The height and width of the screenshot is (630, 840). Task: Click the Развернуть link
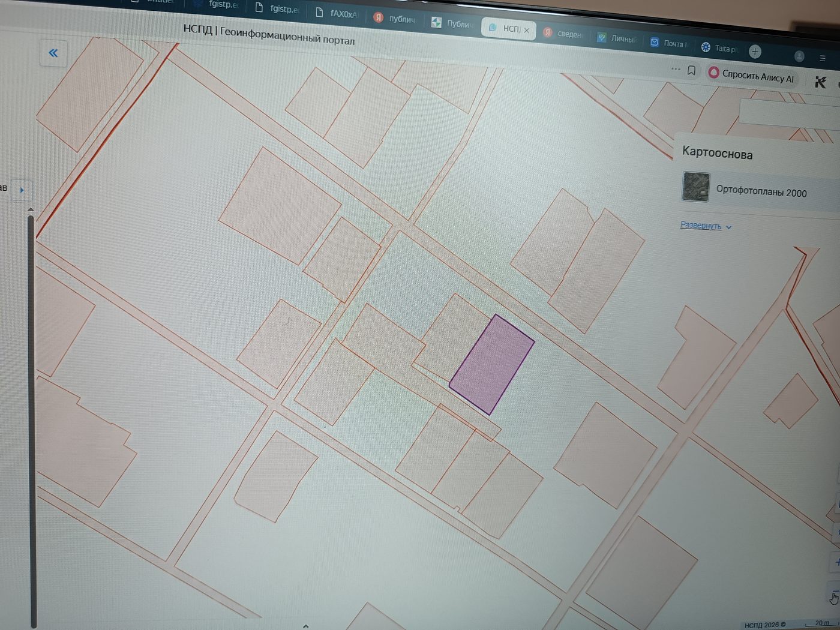(700, 226)
